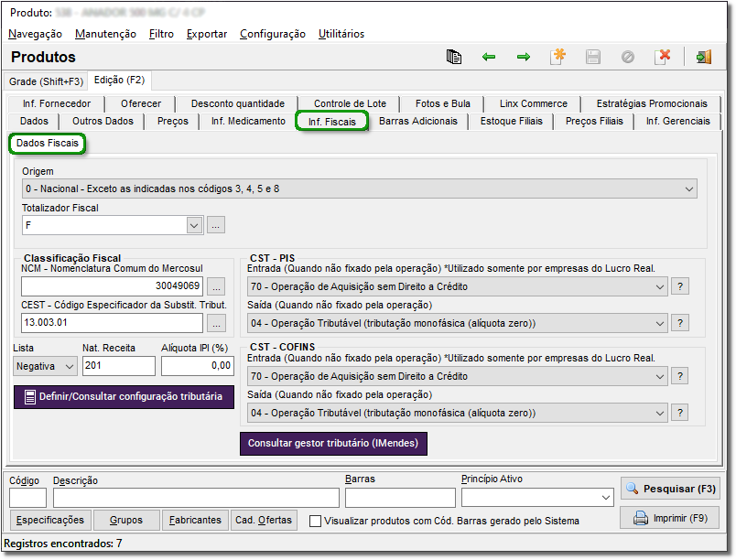Open the Navegação menu

point(35,34)
